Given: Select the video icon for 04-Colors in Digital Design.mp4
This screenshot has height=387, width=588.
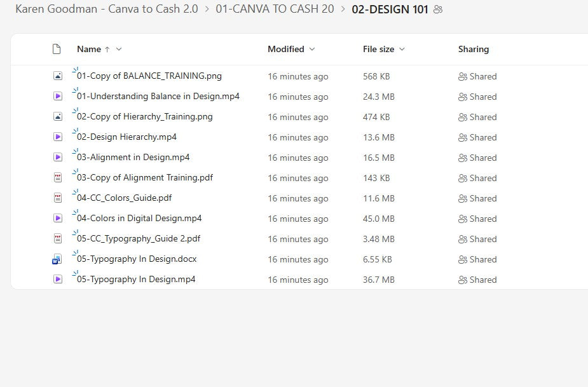Looking at the screenshot, I should click(x=57, y=218).
